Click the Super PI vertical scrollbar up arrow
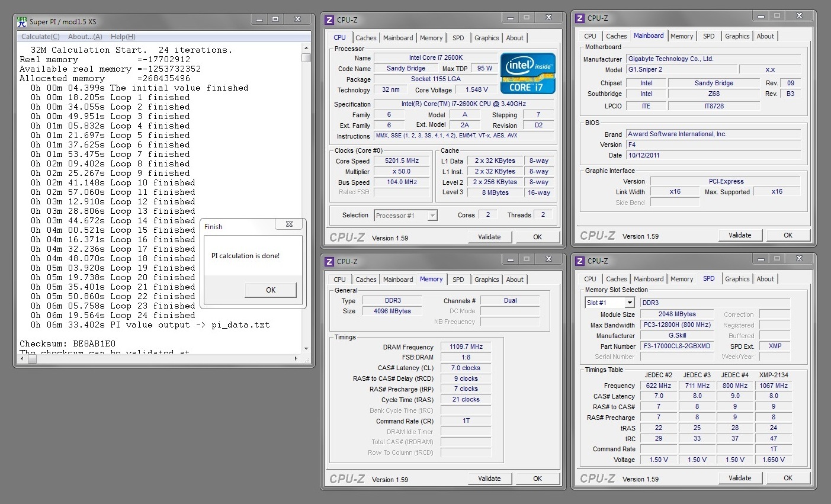831x504 pixels. [306, 48]
